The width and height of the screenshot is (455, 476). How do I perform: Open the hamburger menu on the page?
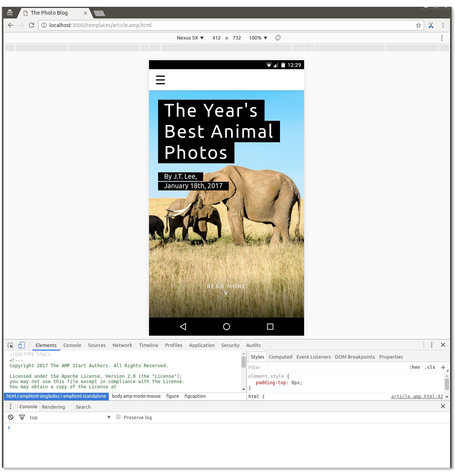coord(160,80)
